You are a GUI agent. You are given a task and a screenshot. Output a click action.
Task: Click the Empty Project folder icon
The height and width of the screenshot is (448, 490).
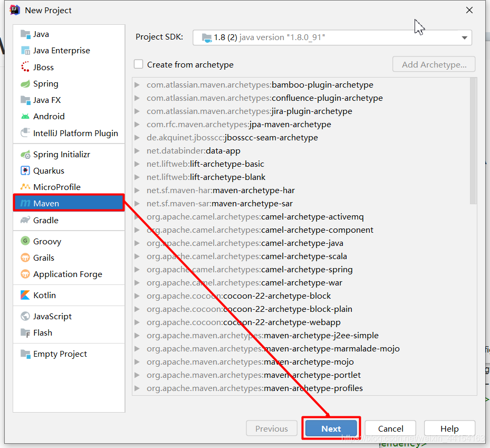coord(25,354)
